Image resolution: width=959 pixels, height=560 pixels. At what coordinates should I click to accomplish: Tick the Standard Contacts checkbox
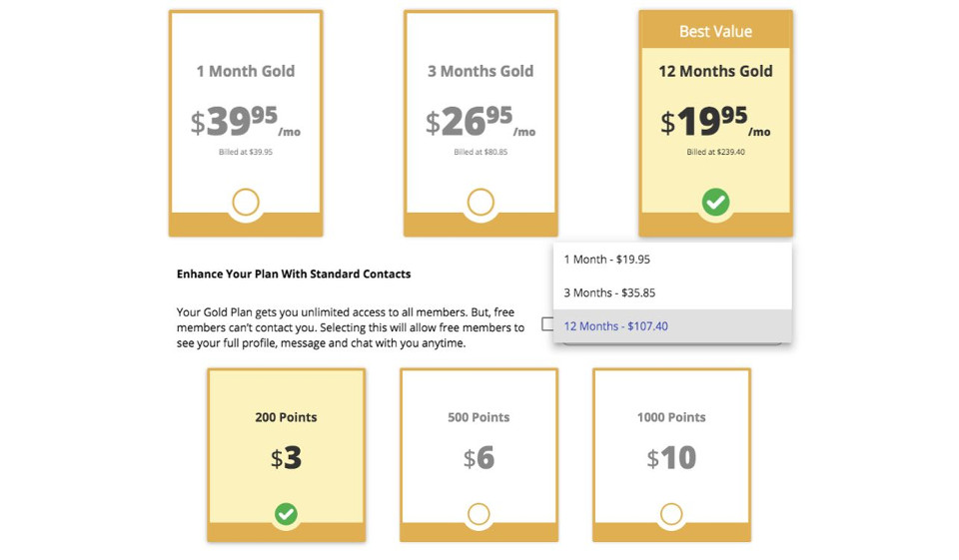[x=547, y=323]
